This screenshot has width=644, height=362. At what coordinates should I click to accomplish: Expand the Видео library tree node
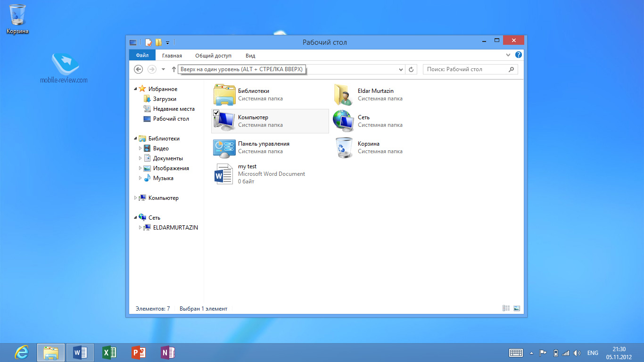click(x=140, y=148)
